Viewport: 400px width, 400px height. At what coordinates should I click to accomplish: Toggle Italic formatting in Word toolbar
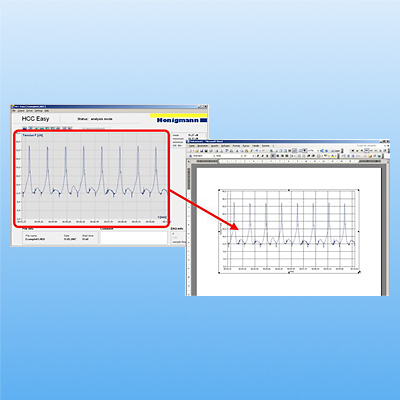pyautogui.click(x=262, y=156)
